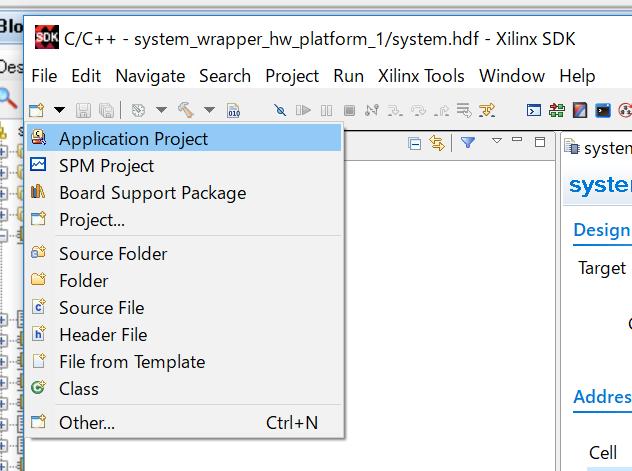Choose Class menu entry
The height and width of the screenshot is (471, 632).
click(184, 388)
